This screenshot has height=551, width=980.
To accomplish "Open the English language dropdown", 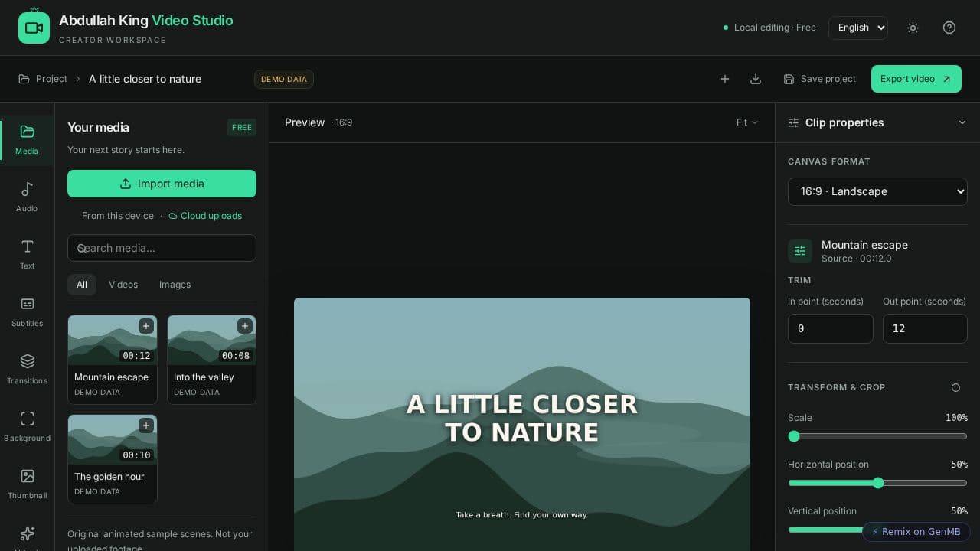I will [858, 28].
